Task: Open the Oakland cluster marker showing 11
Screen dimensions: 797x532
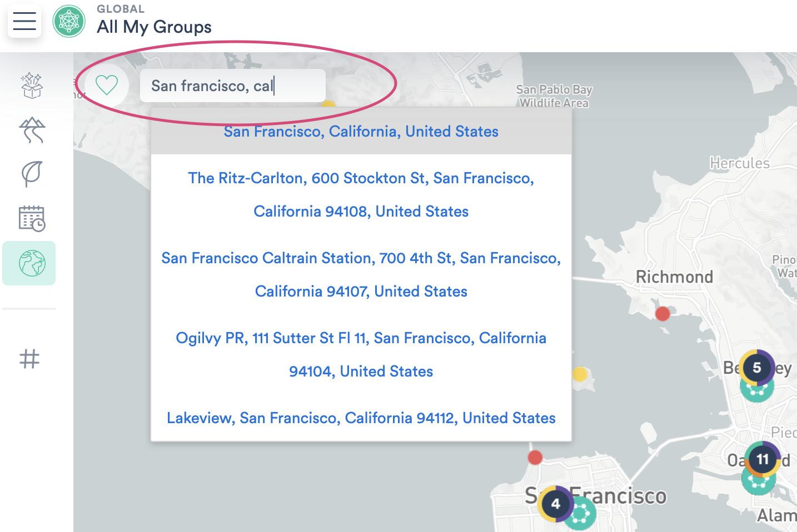Action: [x=763, y=459]
